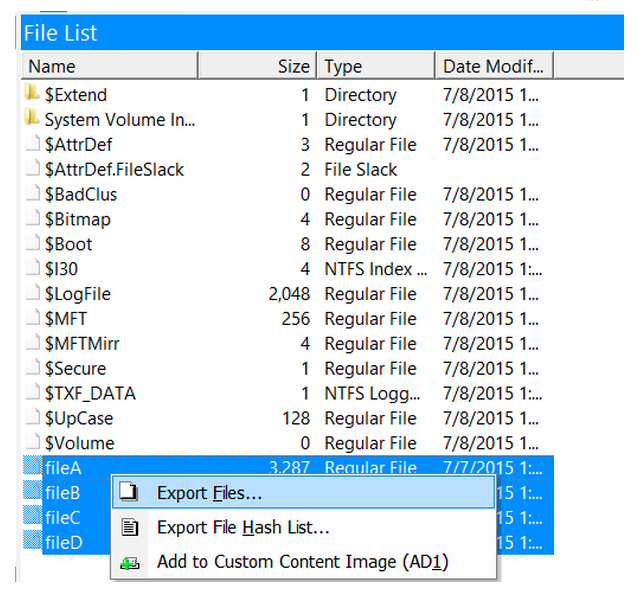Click the file icon beside $AttrDef.FileSlack
This screenshot has width=641, height=594.
pyautogui.click(x=33, y=168)
